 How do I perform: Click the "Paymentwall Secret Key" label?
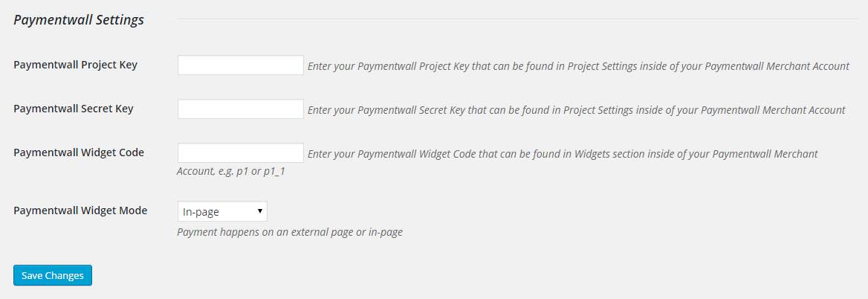[x=74, y=109]
